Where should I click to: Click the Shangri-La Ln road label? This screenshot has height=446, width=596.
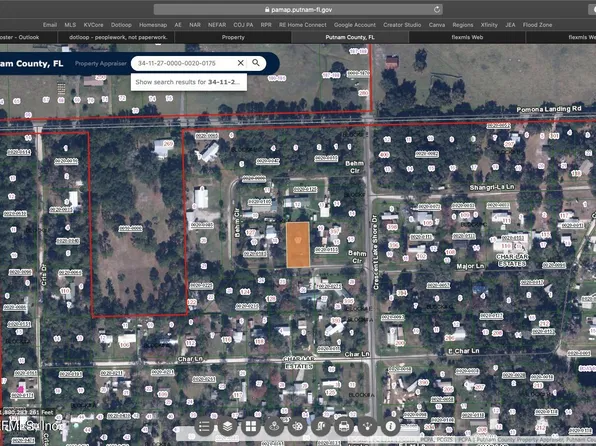click(x=492, y=187)
